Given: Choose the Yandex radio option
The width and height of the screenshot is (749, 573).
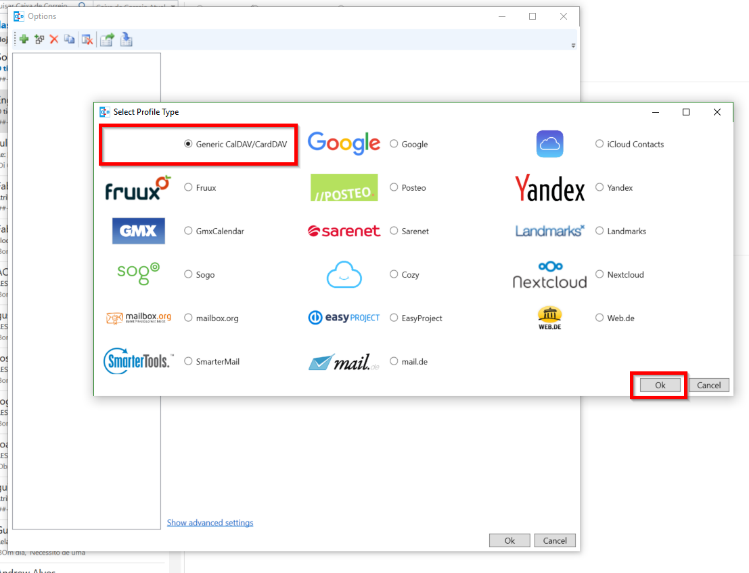Looking at the screenshot, I should point(599,187).
